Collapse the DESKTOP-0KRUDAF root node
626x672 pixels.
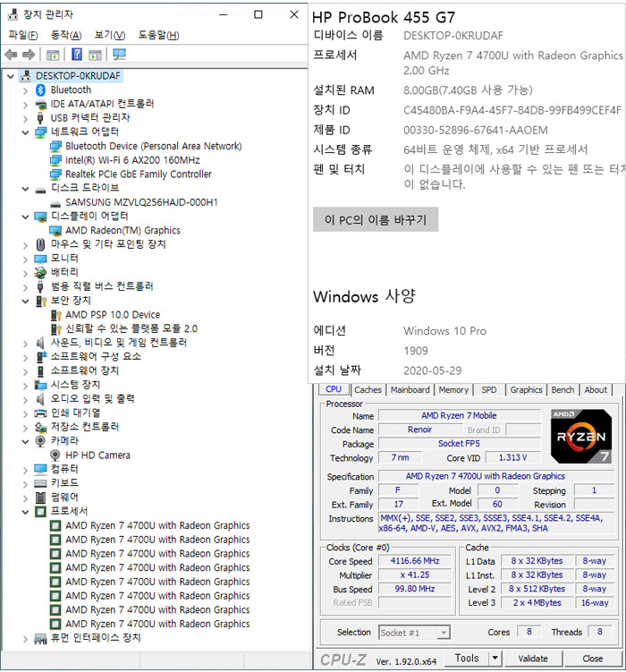pyautogui.click(x=11, y=76)
